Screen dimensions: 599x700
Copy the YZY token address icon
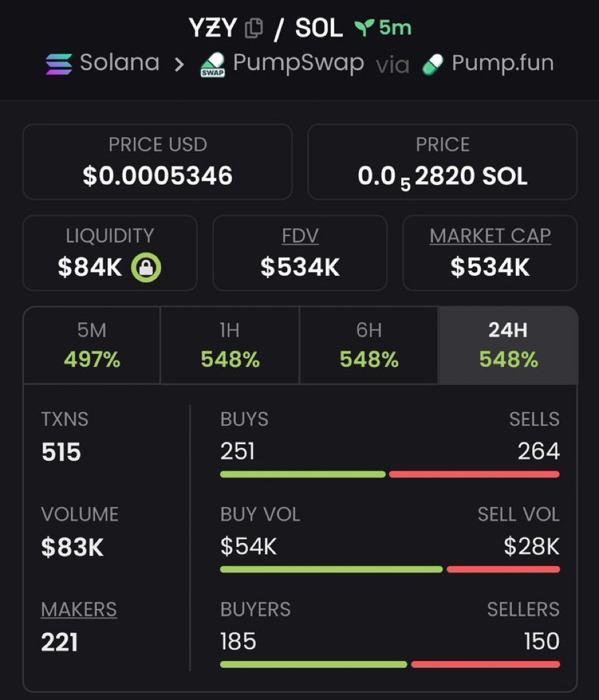(x=254, y=28)
